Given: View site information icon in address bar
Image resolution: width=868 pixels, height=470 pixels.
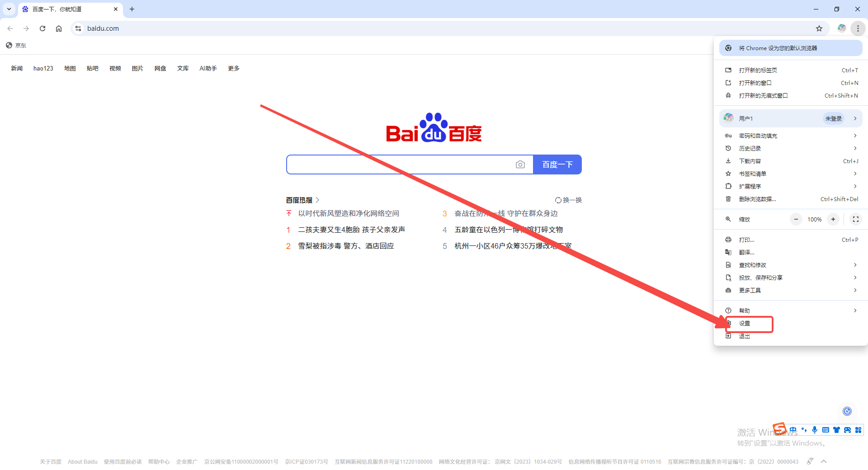Looking at the screenshot, I should click(78, 28).
